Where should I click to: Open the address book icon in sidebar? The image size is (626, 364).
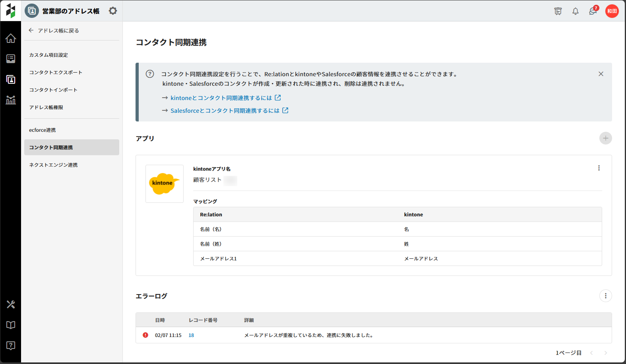(x=11, y=79)
